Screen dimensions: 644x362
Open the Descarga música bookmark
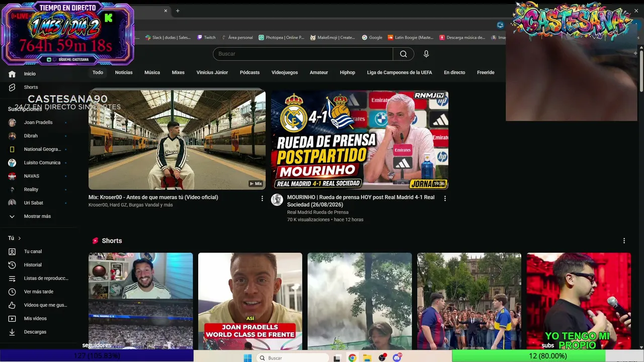(x=462, y=37)
